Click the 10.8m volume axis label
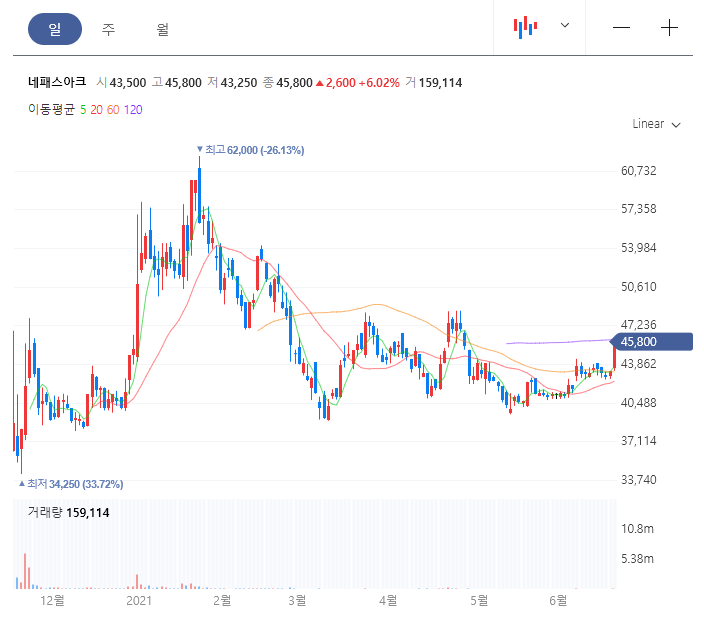Image resolution: width=704 pixels, height=637 pixels. [637, 529]
